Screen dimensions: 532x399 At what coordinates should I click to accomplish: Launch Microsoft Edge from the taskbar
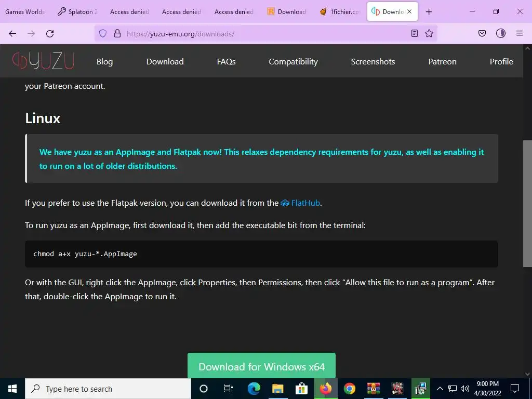(254, 389)
